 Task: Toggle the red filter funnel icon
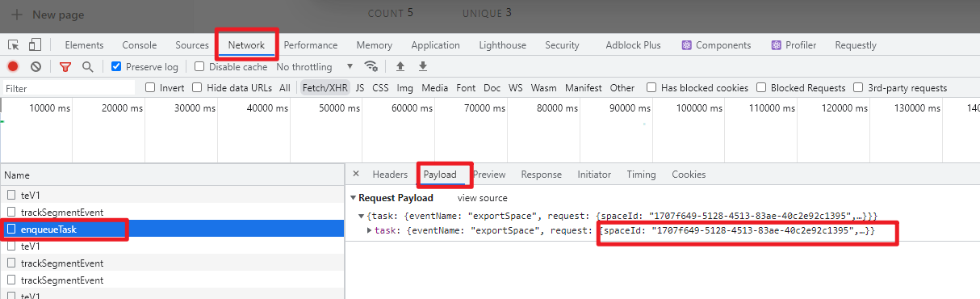point(65,67)
